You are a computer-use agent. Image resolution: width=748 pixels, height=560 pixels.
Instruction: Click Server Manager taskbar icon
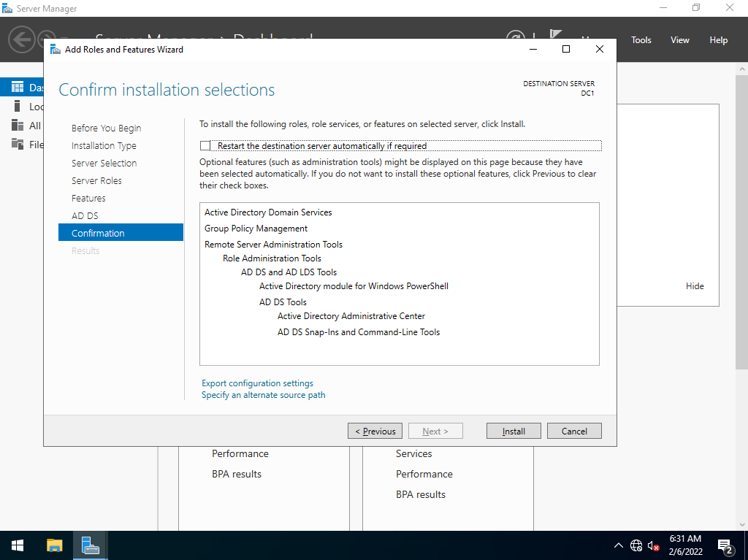coord(90,545)
